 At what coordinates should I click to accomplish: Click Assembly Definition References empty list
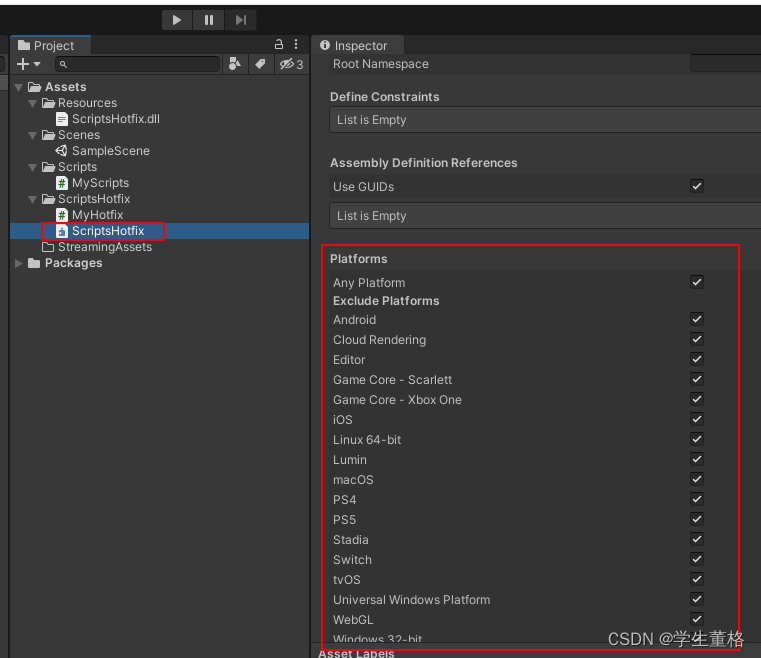click(545, 216)
